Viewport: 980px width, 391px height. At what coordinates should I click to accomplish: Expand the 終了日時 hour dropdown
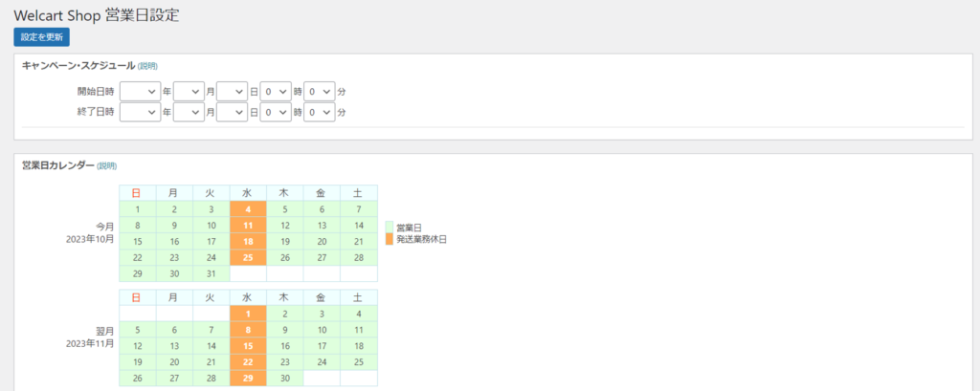pyautogui.click(x=277, y=112)
